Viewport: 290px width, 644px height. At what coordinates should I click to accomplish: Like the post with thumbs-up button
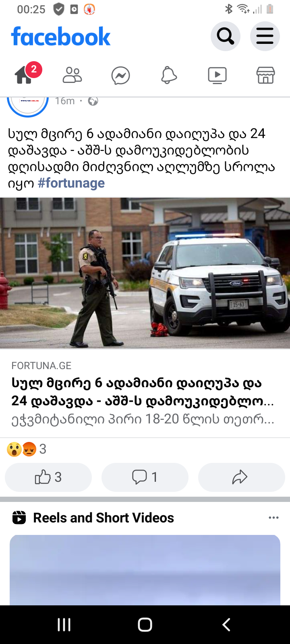coord(48,477)
